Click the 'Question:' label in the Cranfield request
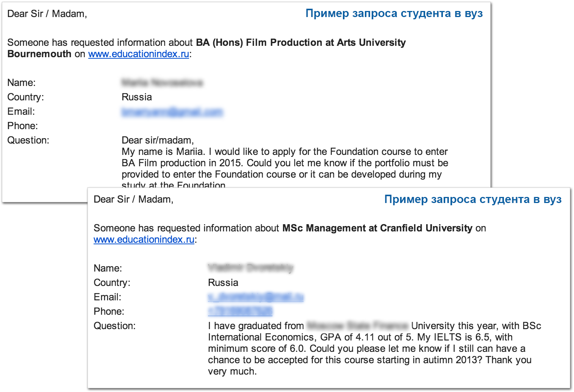Screen dimensions: 574x392 pos(114,326)
